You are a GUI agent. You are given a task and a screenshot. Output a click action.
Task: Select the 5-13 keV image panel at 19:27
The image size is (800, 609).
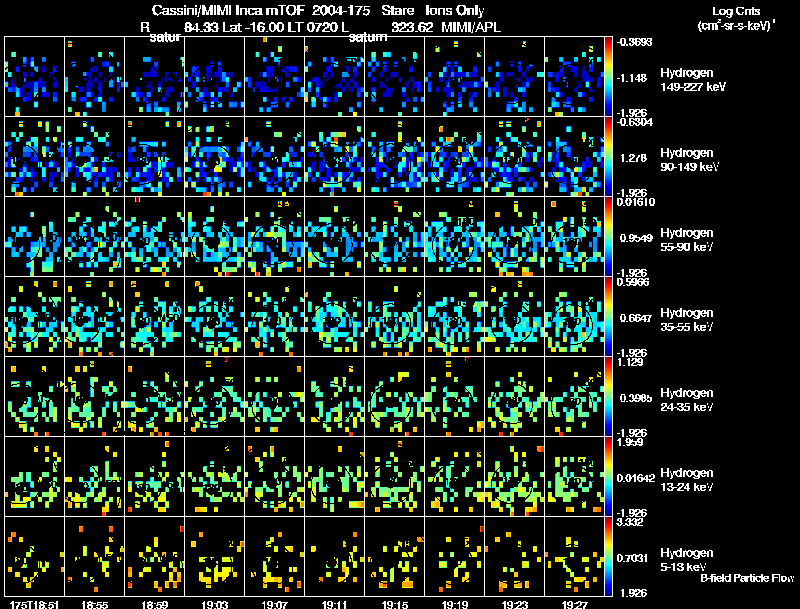point(574,557)
